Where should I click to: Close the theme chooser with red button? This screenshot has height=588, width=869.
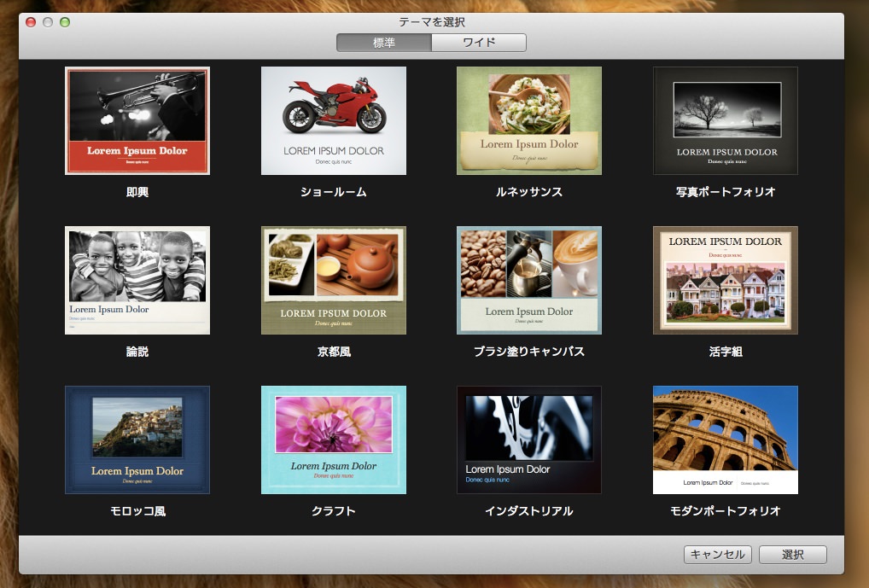[31, 22]
